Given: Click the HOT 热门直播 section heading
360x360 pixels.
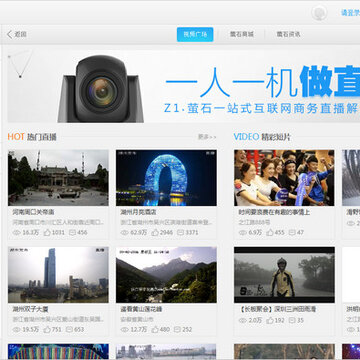Looking at the screenshot, I should (x=32, y=137).
